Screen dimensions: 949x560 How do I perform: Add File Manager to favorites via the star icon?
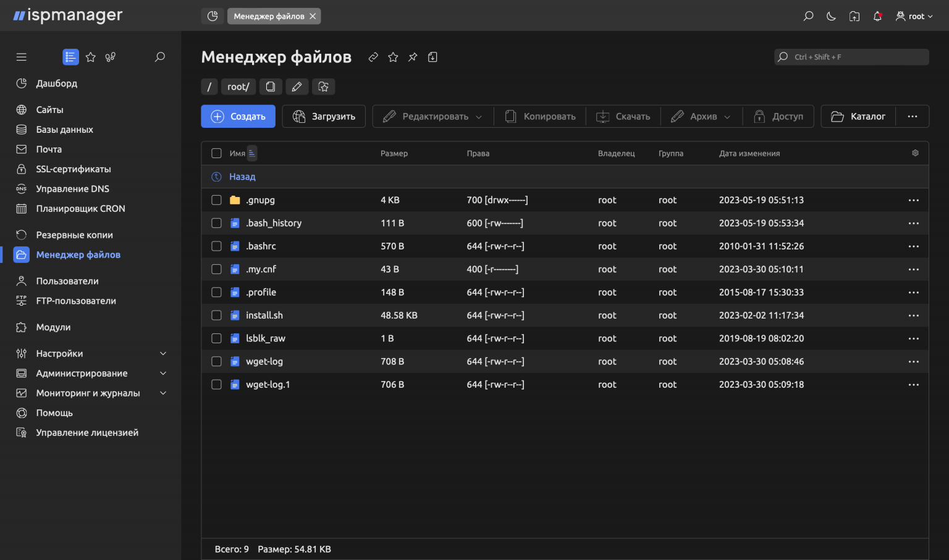[393, 57]
